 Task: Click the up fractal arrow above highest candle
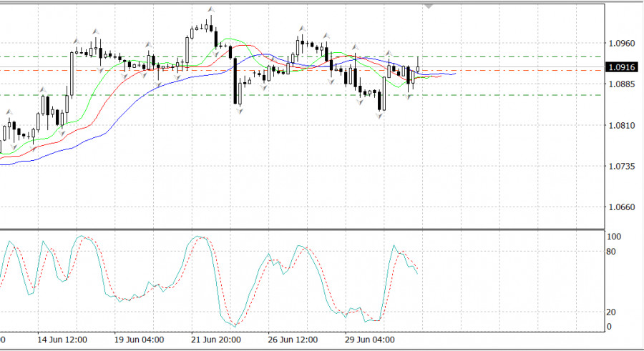(x=210, y=10)
